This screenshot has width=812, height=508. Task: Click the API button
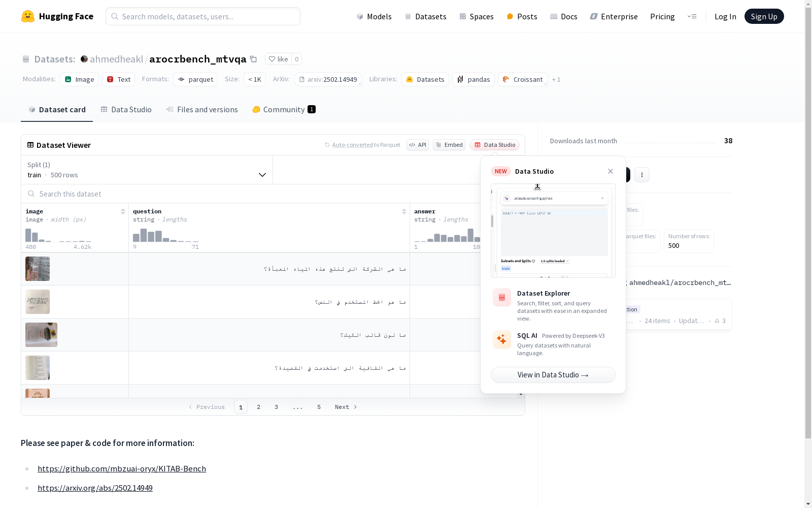coord(418,145)
